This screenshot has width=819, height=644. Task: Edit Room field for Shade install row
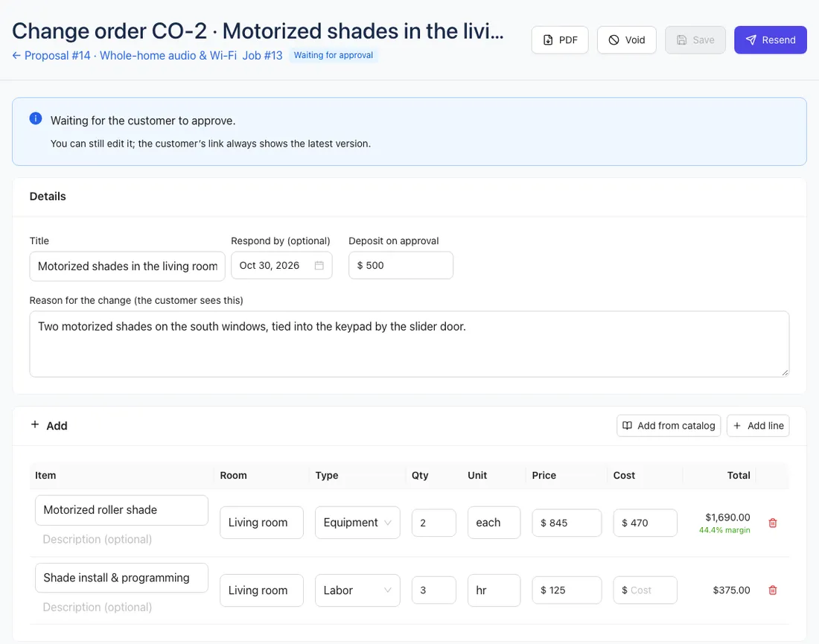click(x=261, y=590)
